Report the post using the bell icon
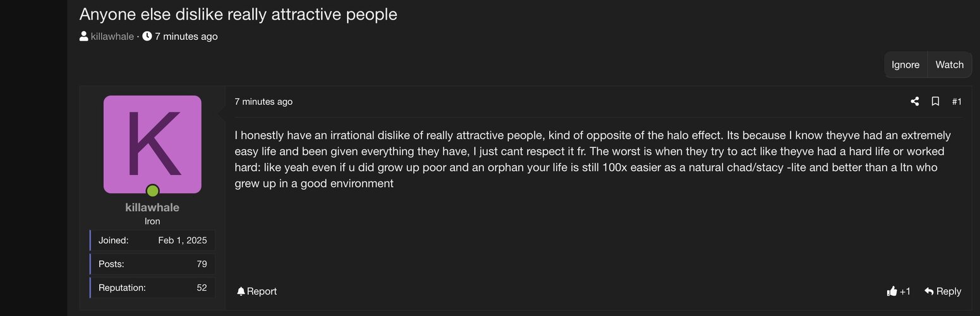 (x=241, y=291)
